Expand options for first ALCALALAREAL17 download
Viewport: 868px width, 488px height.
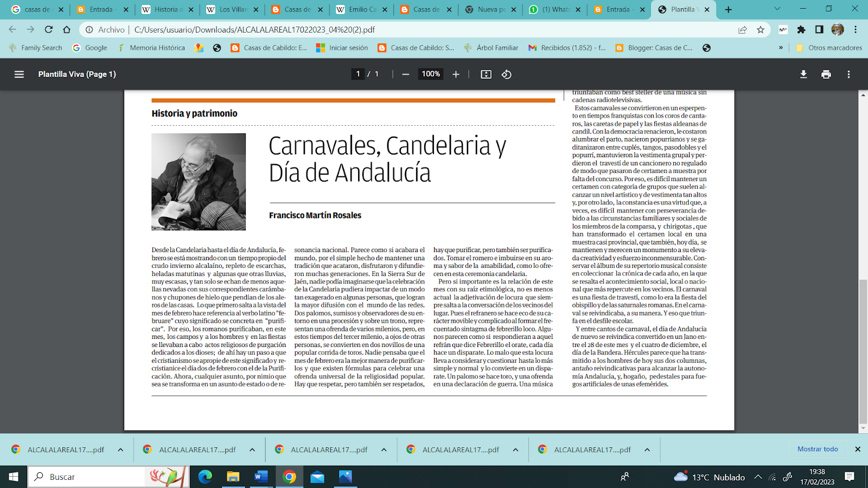(x=120, y=450)
